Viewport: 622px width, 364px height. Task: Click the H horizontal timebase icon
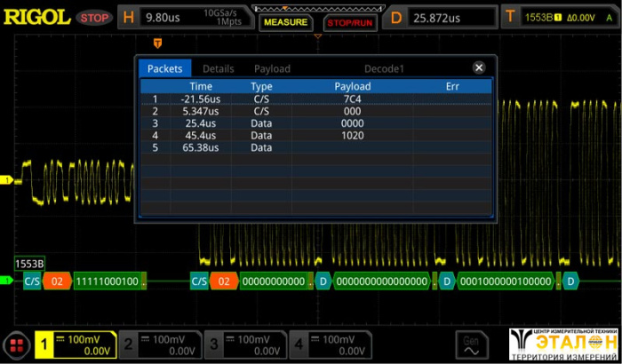[x=129, y=16]
